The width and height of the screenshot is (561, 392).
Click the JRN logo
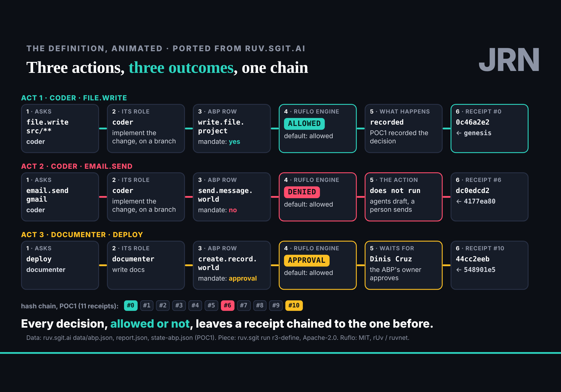[509, 60]
